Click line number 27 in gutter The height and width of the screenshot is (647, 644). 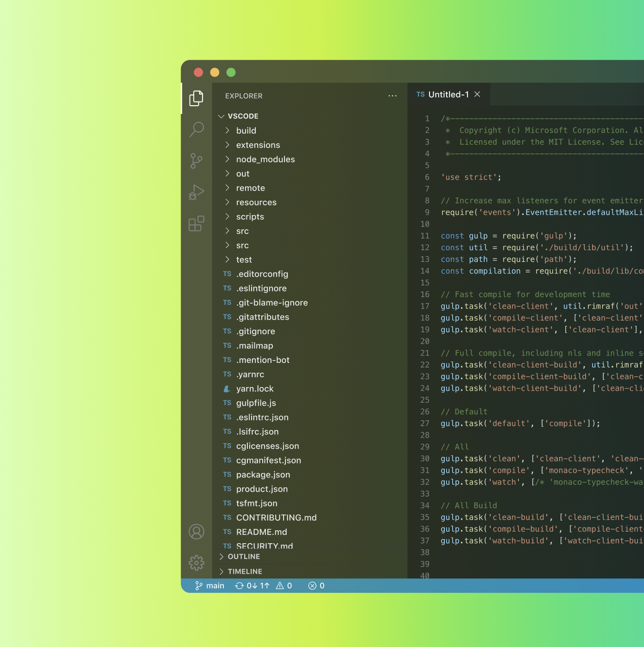[x=425, y=424]
